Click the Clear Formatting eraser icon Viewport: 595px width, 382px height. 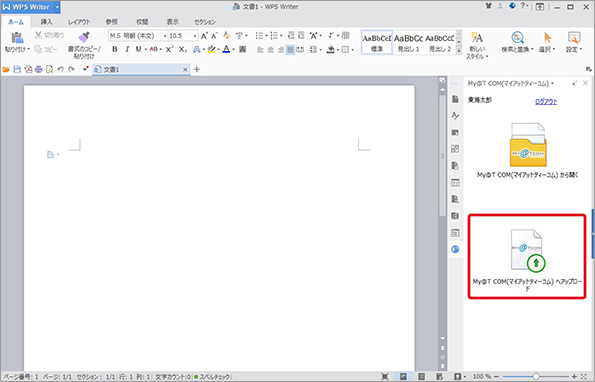[x=227, y=36]
